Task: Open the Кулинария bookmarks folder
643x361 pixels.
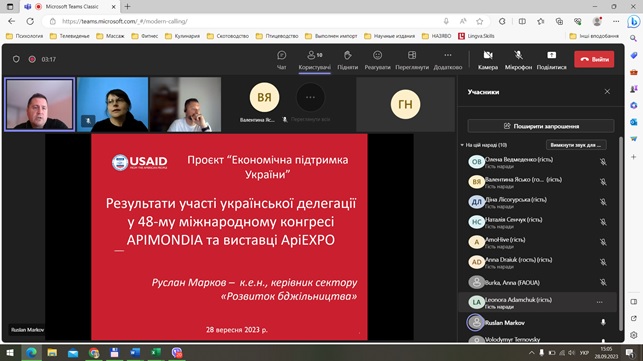Action: (x=182, y=36)
